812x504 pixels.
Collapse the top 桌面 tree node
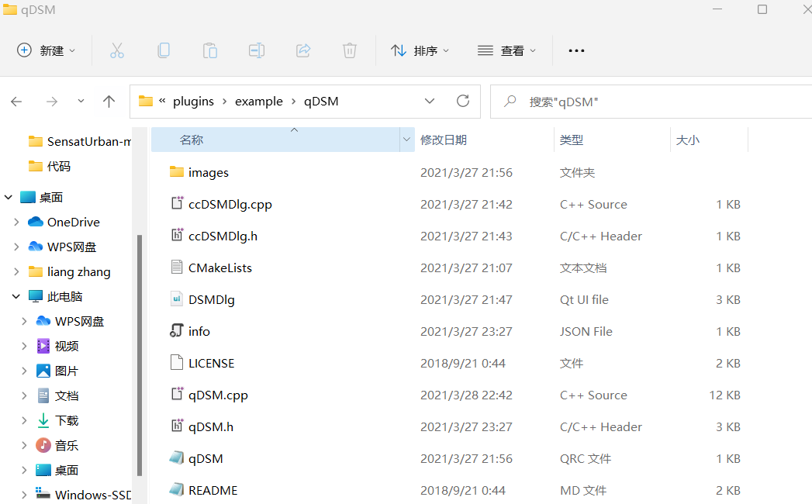9,197
